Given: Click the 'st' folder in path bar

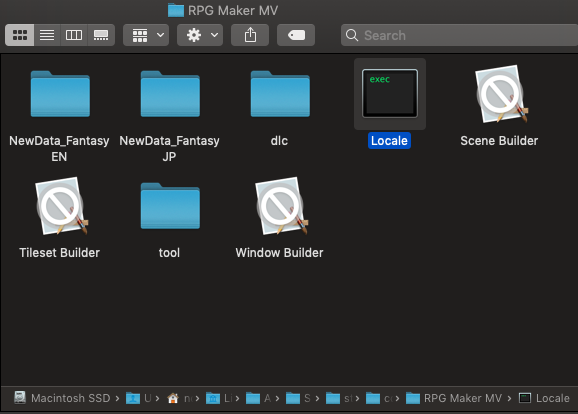Looking at the screenshot, I should click(339, 398).
